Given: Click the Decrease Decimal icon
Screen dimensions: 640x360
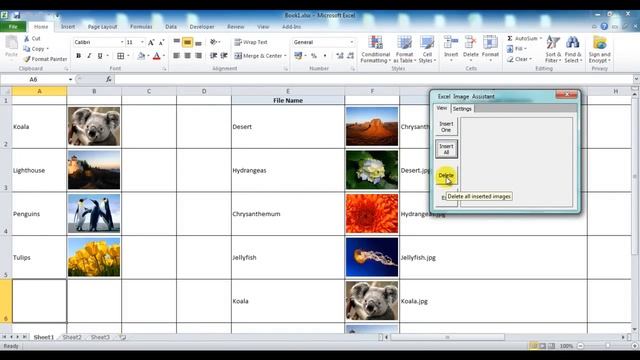Looking at the screenshot, I should [x=350, y=56].
